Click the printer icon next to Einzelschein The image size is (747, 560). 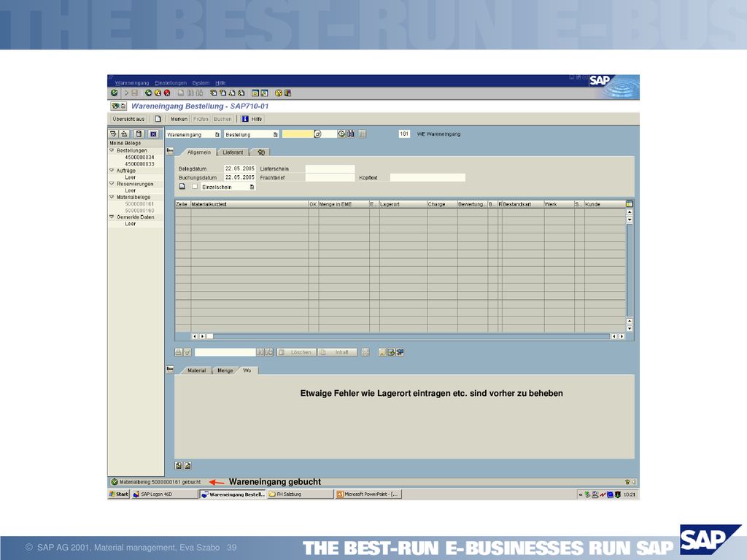[182, 187]
